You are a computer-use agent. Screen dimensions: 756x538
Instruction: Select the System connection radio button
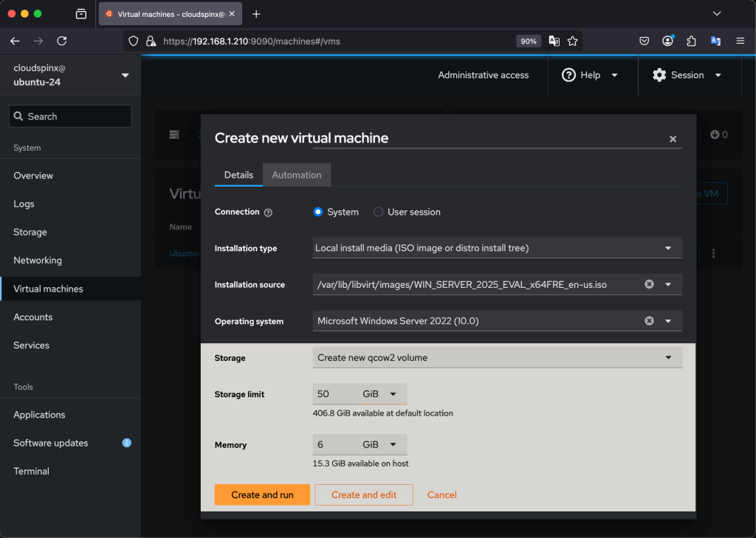(318, 212)
